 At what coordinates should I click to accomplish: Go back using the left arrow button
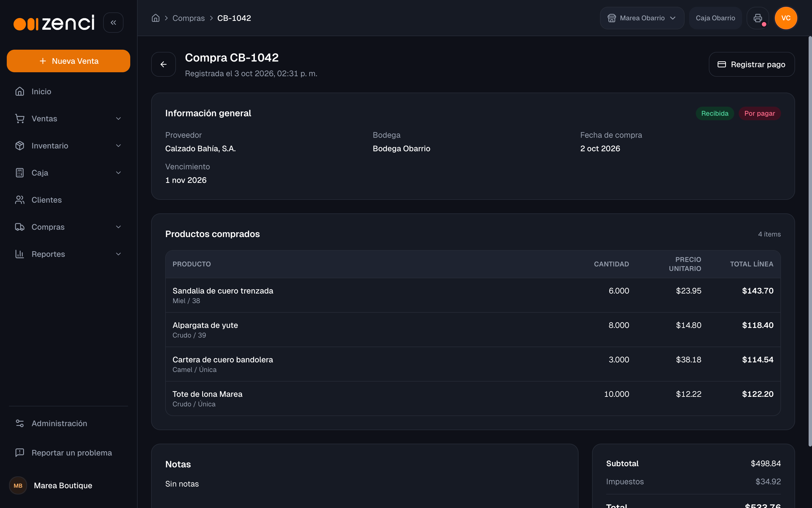point(164,65)
